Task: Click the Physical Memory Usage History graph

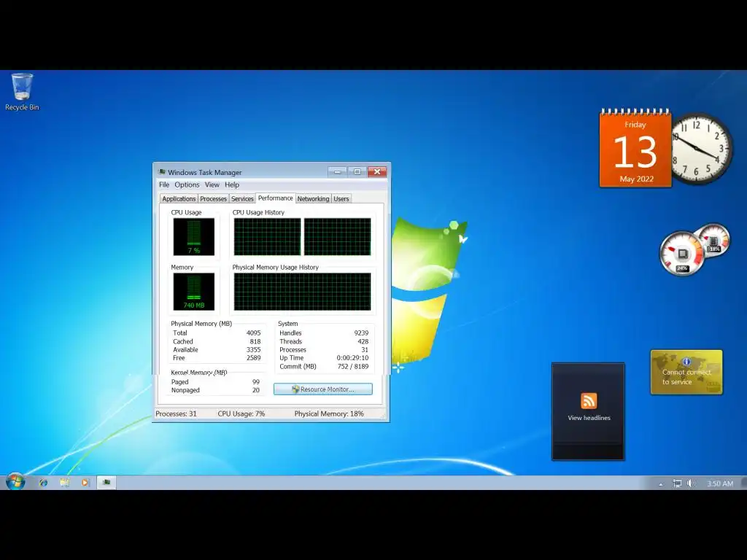Action: tap(303, 292)
